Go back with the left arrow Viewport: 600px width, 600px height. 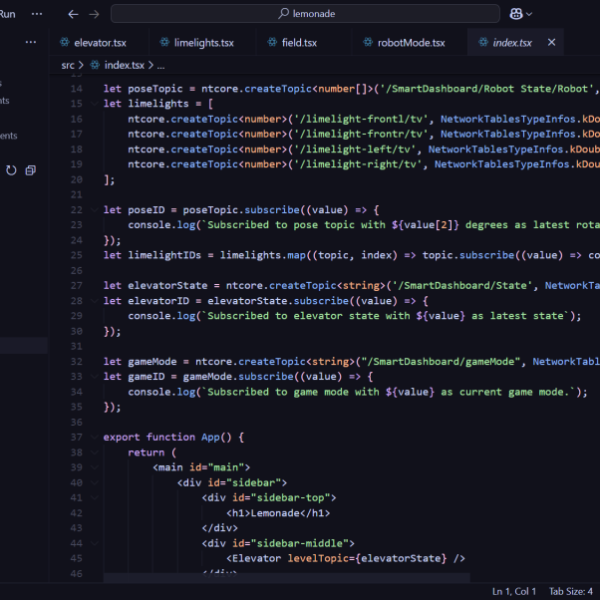tap(73, 15)
